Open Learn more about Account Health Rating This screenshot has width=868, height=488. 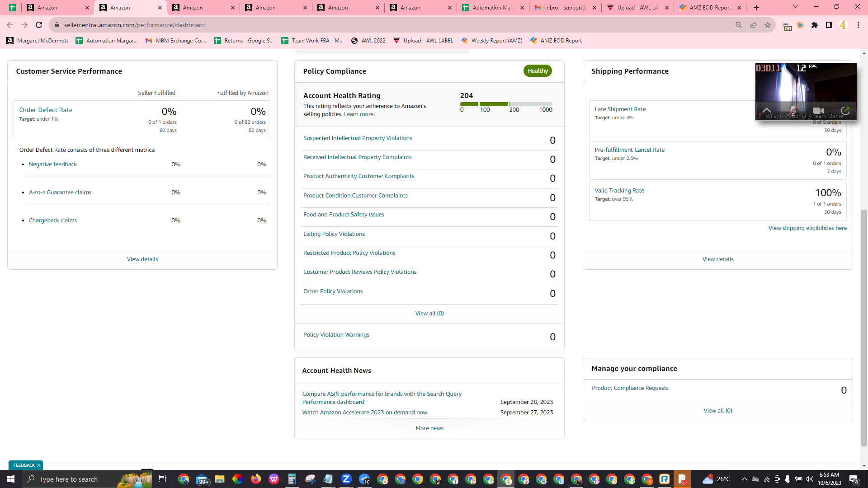359,114
